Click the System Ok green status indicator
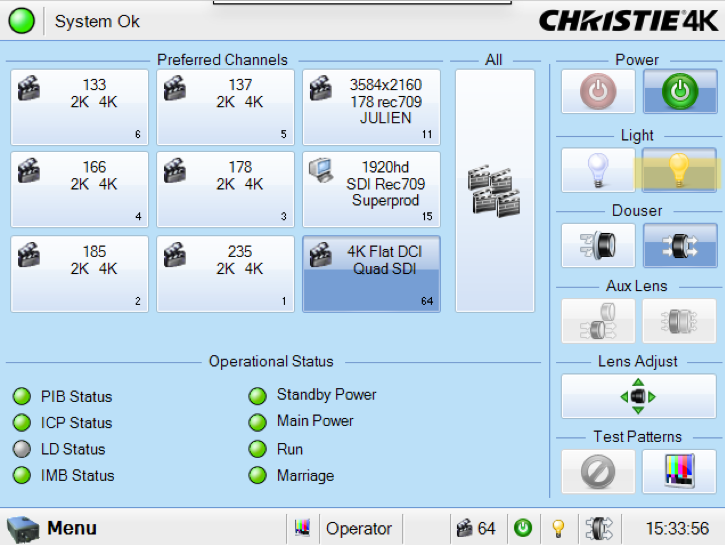Image resolution: width=725 pixels, height=545 pixels. coord(21,21)
